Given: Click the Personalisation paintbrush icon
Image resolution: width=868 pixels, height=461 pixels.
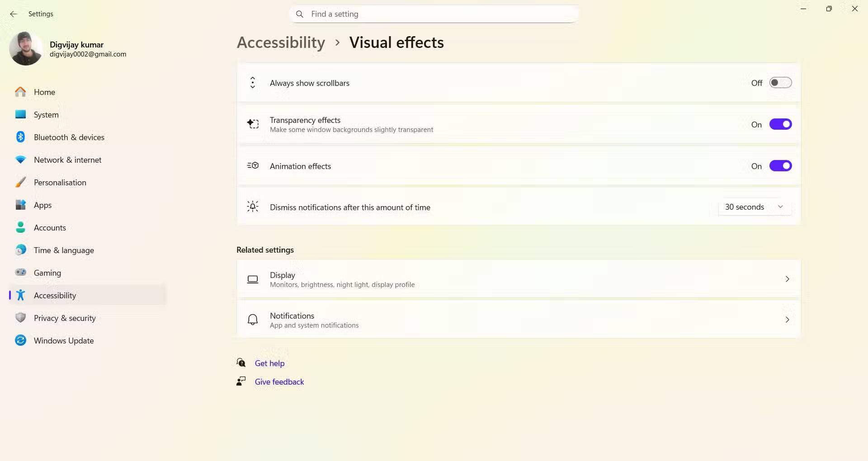Looking at the screenshot, I should [20, 182].
